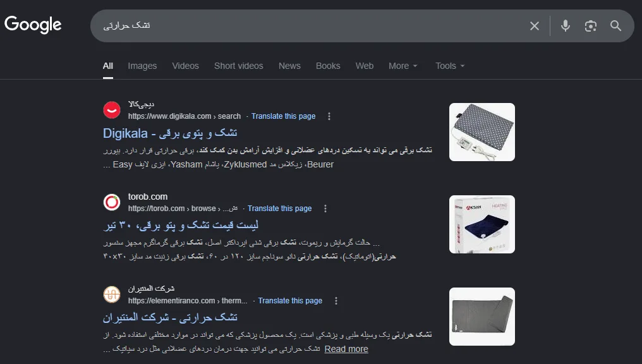Open the gray heating mat thumbnail

(x=482, y=317)
